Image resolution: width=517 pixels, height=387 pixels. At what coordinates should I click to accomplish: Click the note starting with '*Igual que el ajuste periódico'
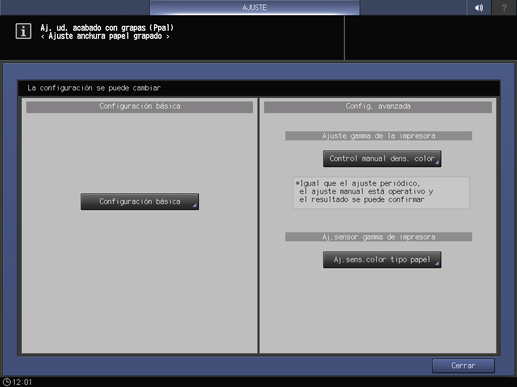381,192
